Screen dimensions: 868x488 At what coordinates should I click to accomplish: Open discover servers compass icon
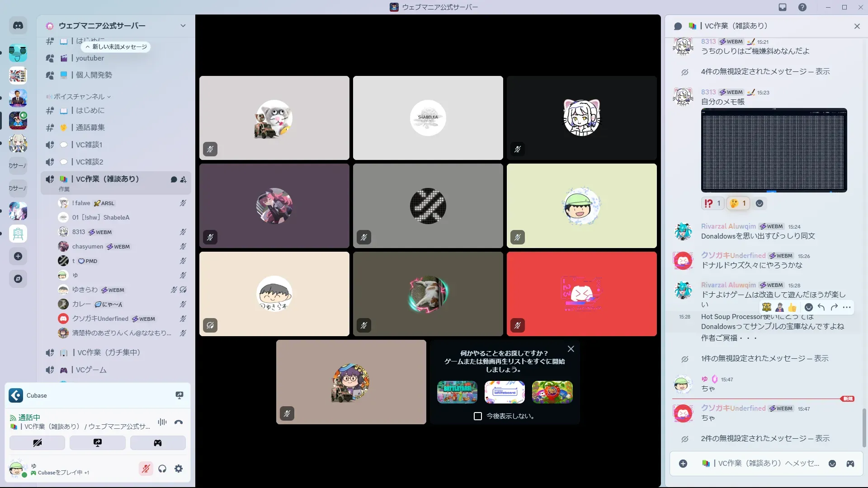(18, 279)
